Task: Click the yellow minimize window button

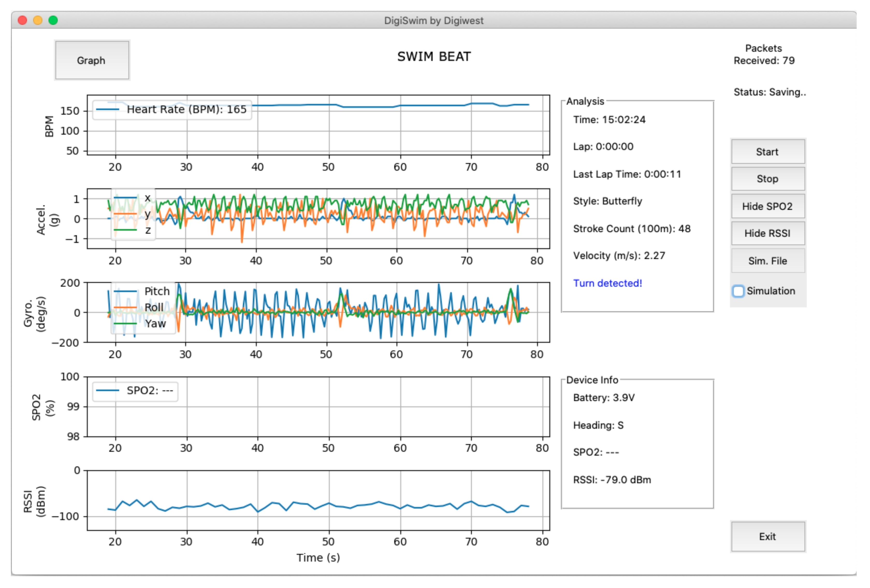Action: 38,20
